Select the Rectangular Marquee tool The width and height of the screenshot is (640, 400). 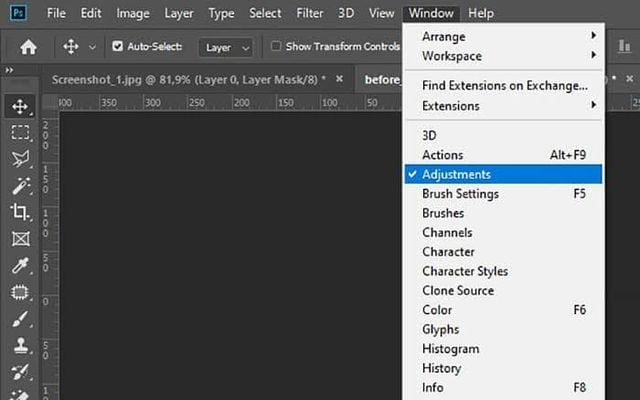tap(20, 133)
